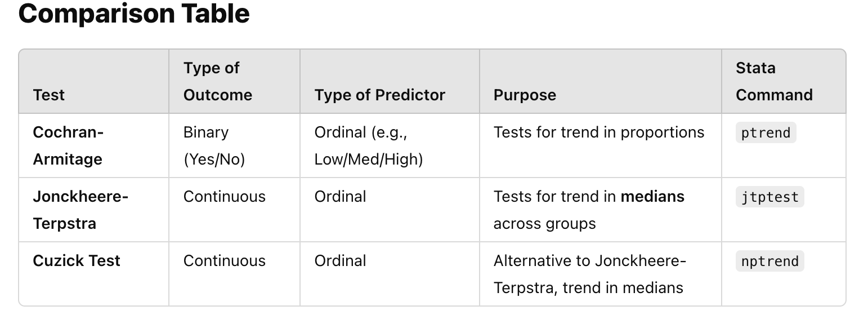Click Tests for trend in proportions text
The width and height of the screenshot is (868, 319).
point(599,132)
